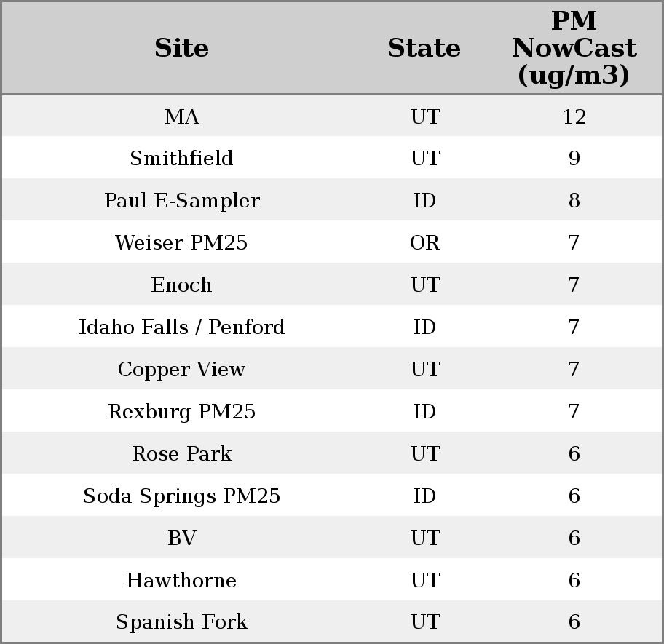Click the OR state cell for Weiser
The width and height of the screenshot is (664, 644).
tap(424, 243)
